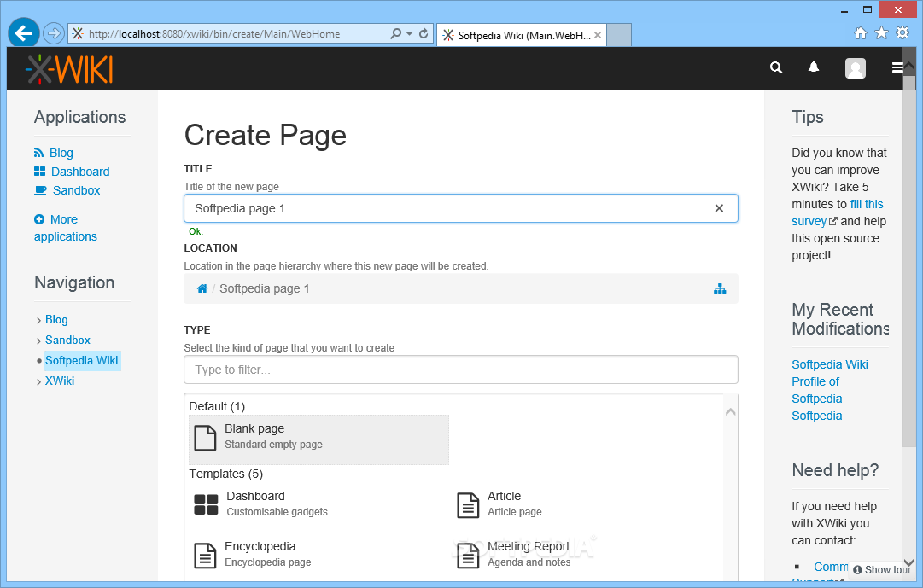This screenshot has width=923, height=588.
Task: Open the user avatar menu
Action: tap(856, 68)
